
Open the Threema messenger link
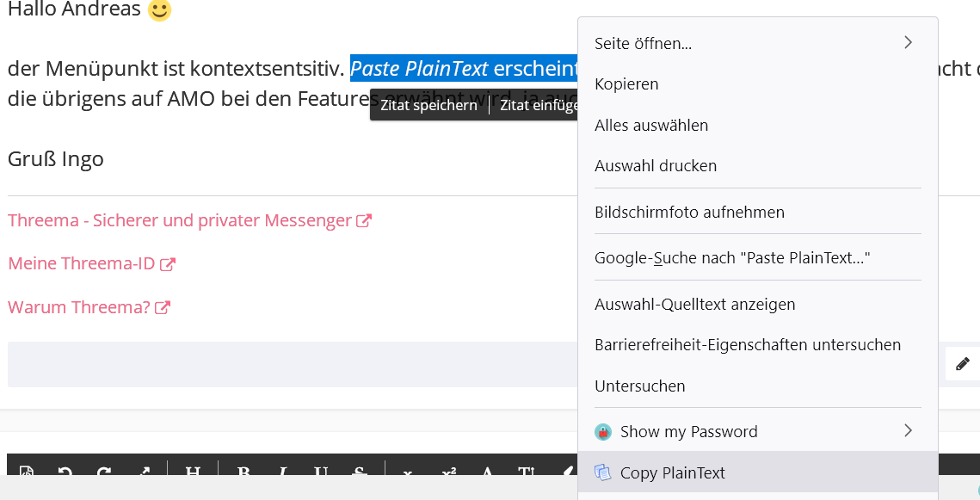click(x=179, y=220)
